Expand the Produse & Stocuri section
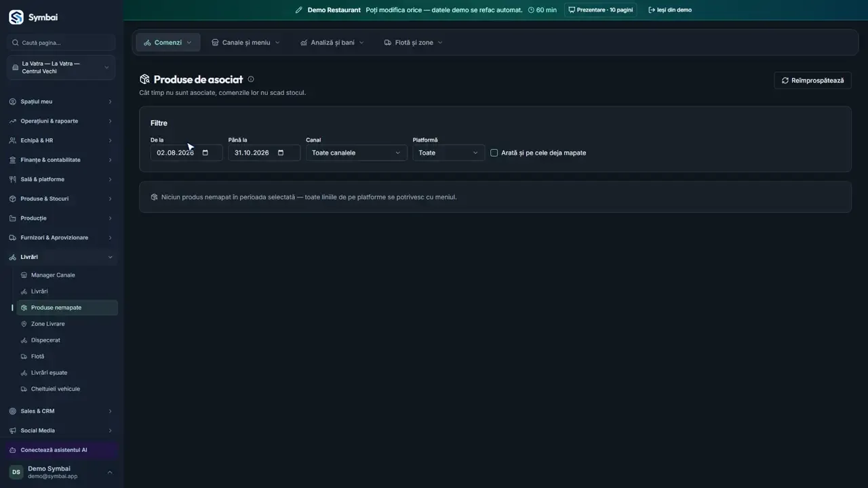This screenshot has height=488, width=868. point(61,199)
